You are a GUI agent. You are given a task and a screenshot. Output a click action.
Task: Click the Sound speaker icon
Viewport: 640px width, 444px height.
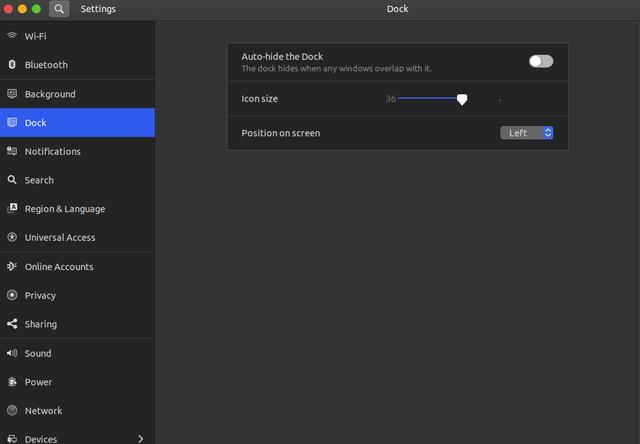point(12,353)
